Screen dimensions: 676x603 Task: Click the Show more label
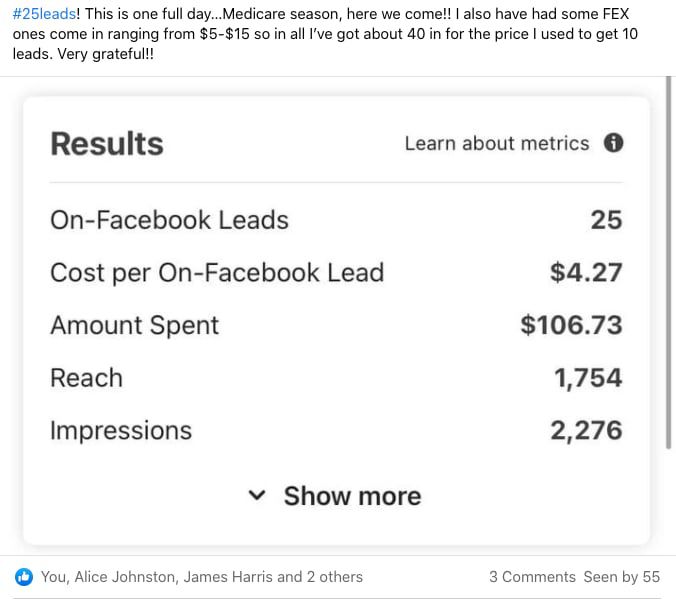(x=352, y=496)
